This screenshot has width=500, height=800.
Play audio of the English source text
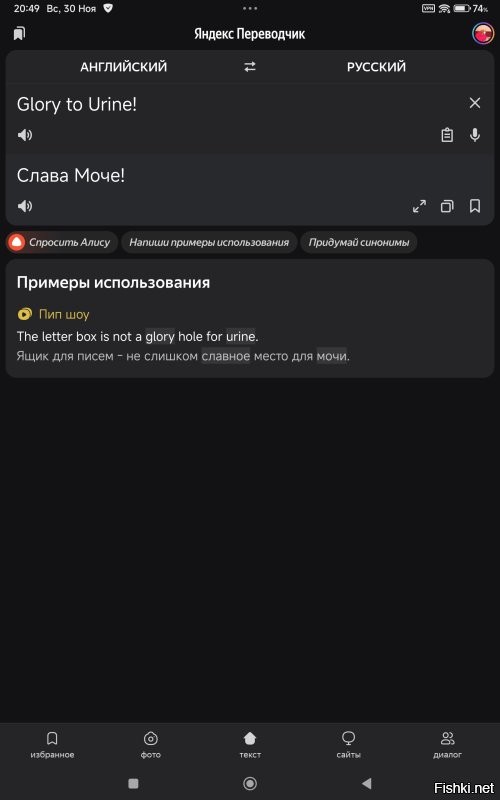24,135
